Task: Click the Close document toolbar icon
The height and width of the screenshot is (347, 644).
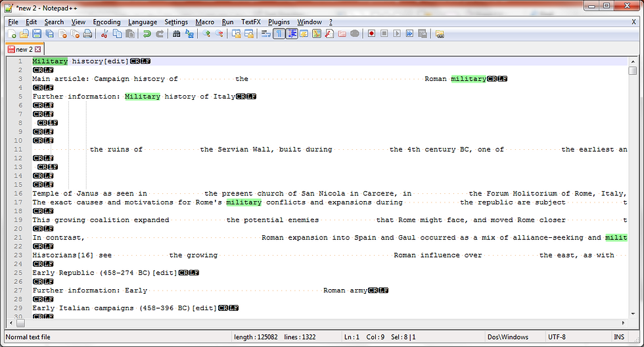Action: 62,34
